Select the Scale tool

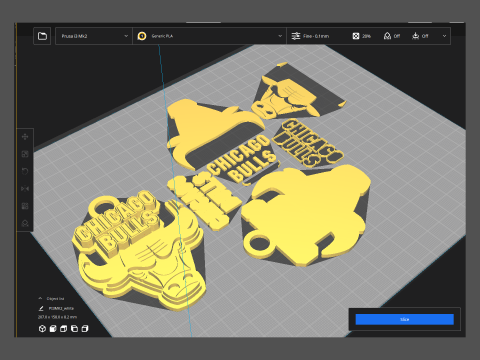pos(25,154)
